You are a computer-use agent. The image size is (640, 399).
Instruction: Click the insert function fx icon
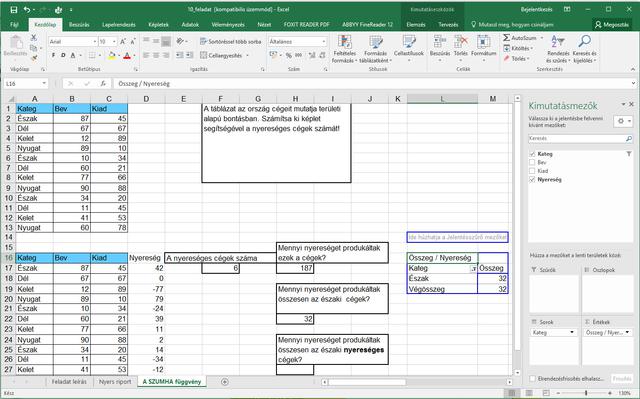click(x=103, y=84)
